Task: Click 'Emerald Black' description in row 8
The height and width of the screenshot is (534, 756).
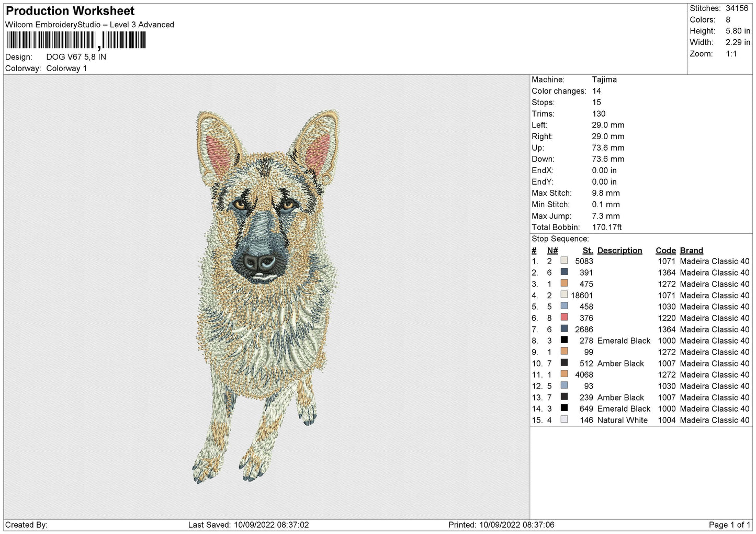Action: coord(624,341)
